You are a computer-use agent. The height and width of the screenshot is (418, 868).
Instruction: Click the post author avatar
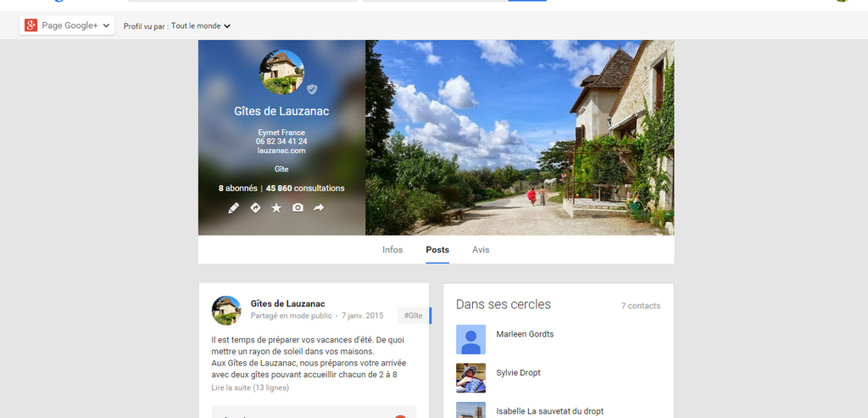pyautogui.click(x=226, y=310)
